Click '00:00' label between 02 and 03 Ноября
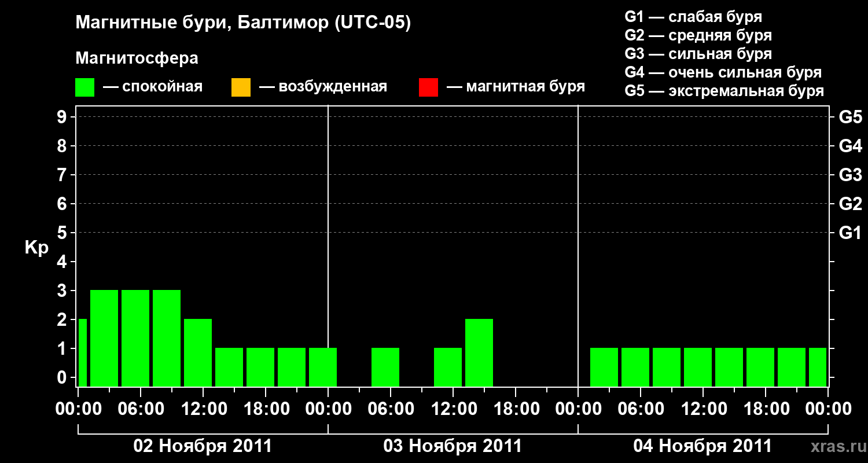This screenshot has width=868, height=463. (x=328, y=409)
